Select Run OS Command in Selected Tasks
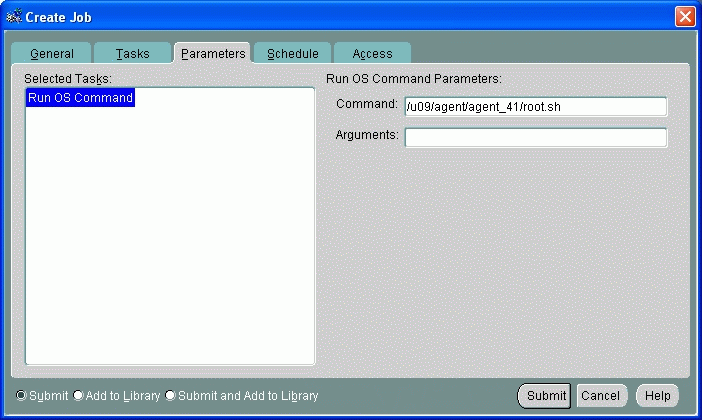 coord(80,98)
